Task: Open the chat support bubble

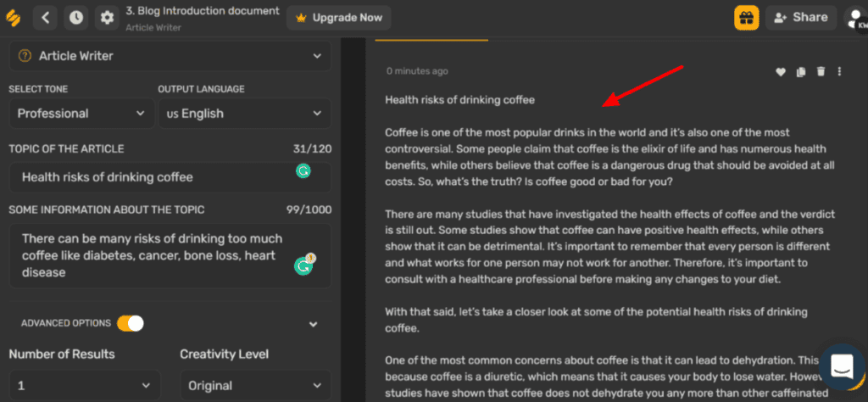Action: click(841, 366)
